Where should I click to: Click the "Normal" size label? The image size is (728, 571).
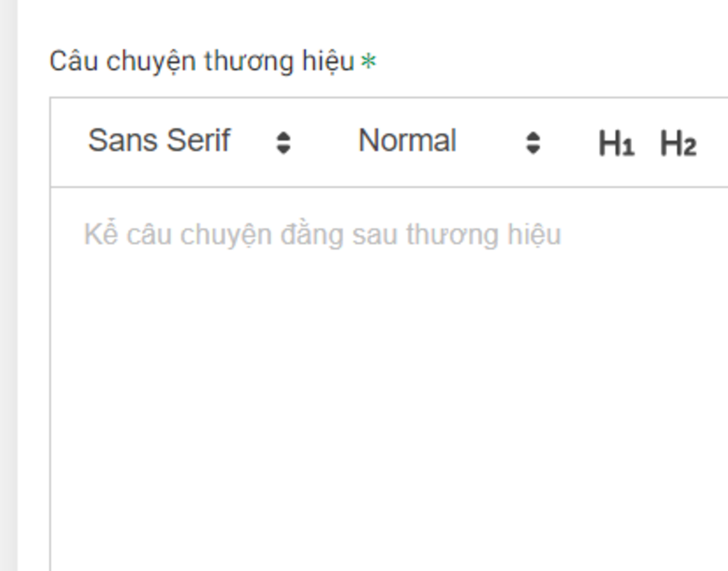coord(407,141)
